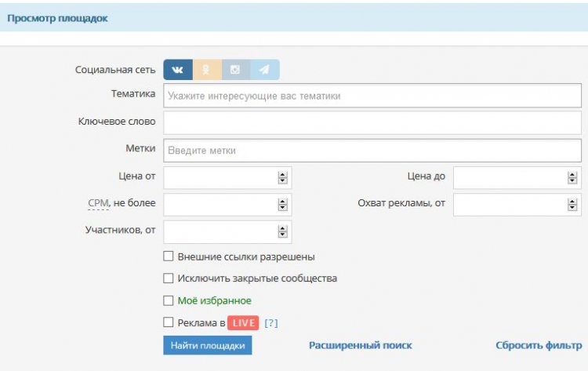This screenshot has width=588, height=371.
Task: Open the Тематика topics selector field
Action: (x=372, y=96)
